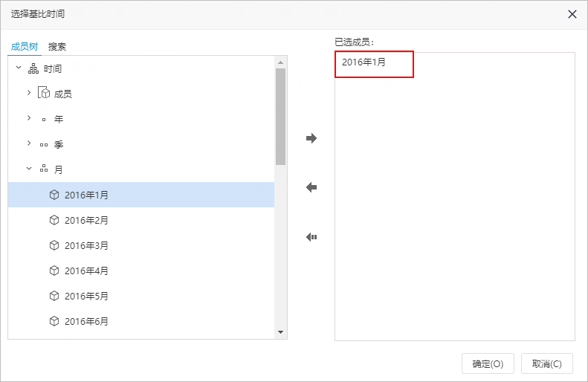Collapse the 时间 root node

pyautogui.click(x=19, y=68)
